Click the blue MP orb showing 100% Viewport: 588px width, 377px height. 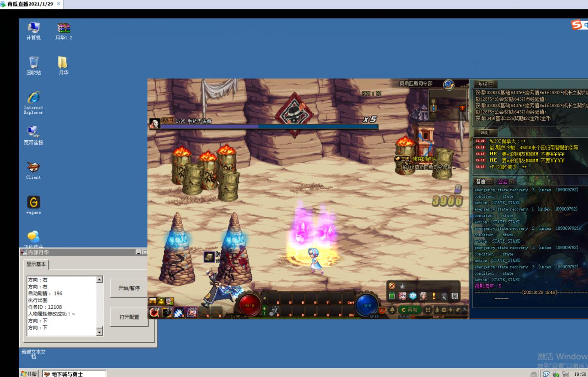click(x=367, y=305)
